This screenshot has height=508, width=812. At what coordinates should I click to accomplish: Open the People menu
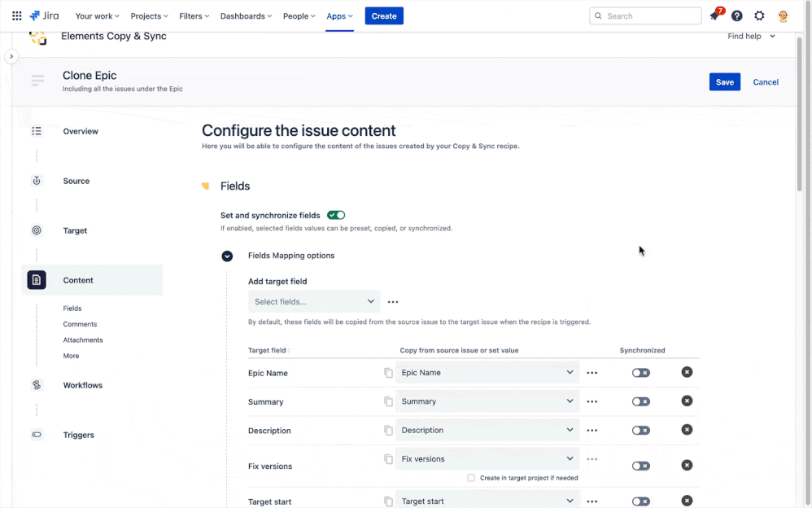[299, 16]
